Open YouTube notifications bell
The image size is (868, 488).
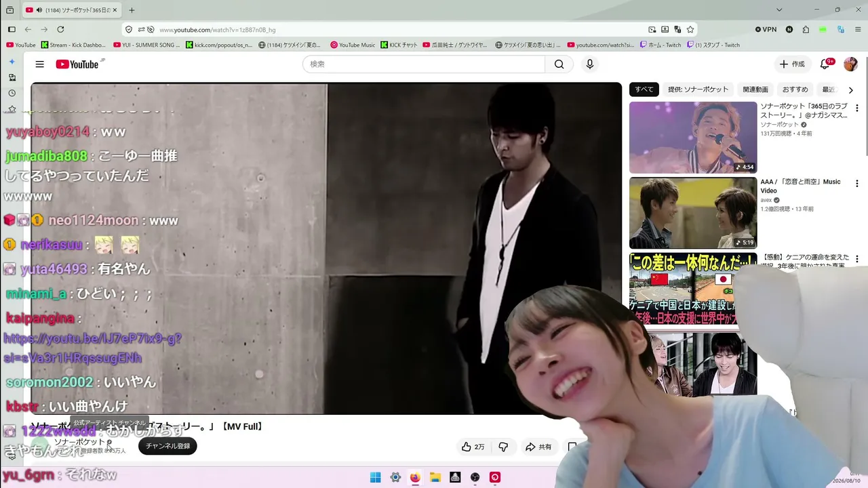(825, 64)
